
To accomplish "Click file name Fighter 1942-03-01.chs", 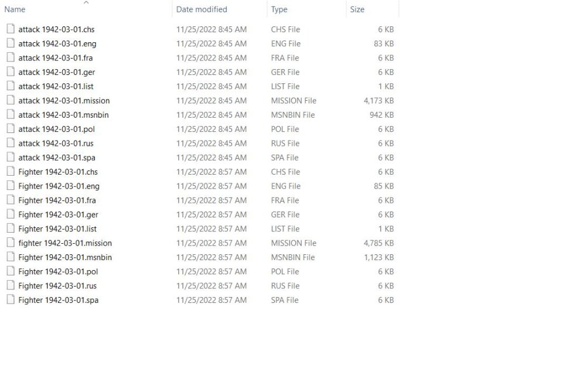I will pyautogui.click(x=58, y=172).
